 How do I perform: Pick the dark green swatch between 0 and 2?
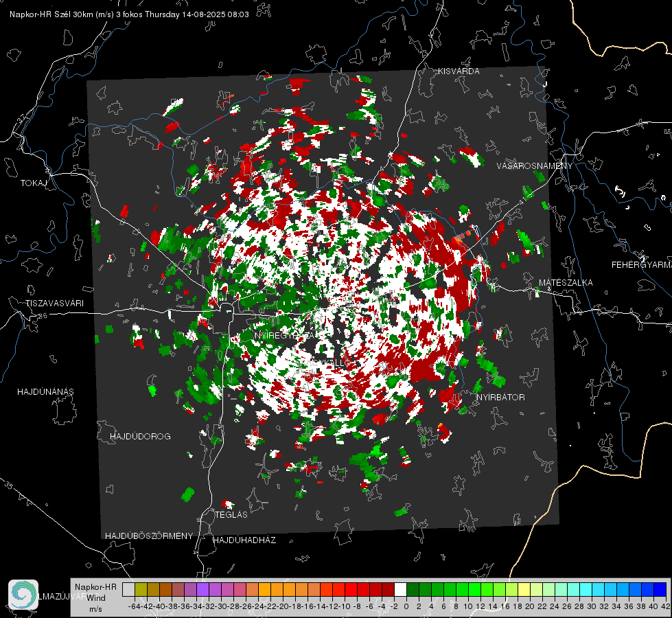click(413, 589)
